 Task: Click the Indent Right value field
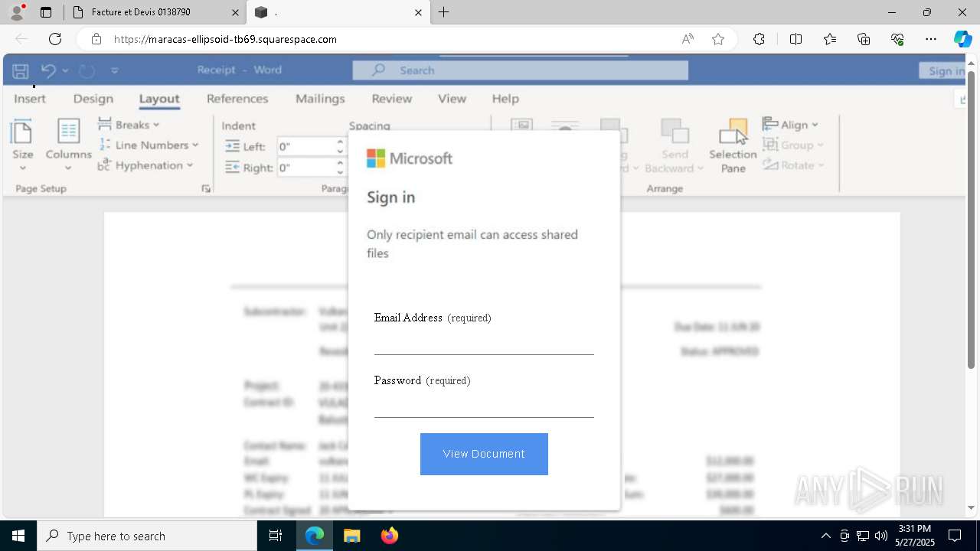click(305, 168)
